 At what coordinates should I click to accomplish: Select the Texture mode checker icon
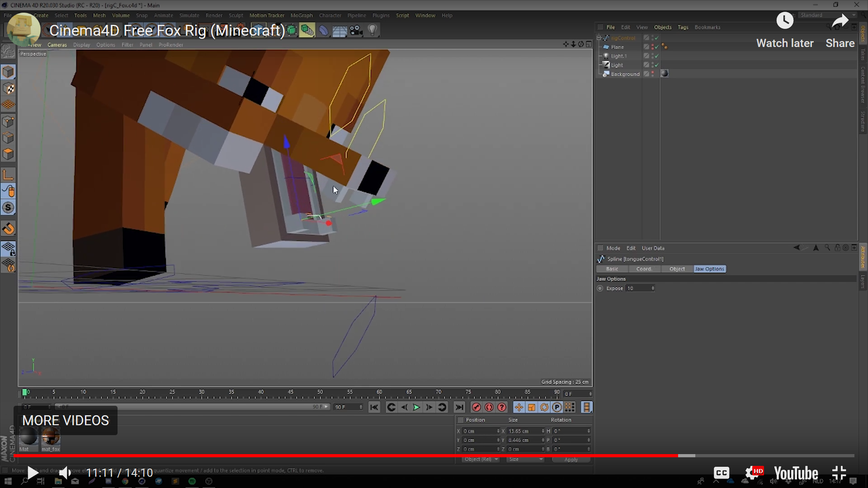[x=9, y=89]
